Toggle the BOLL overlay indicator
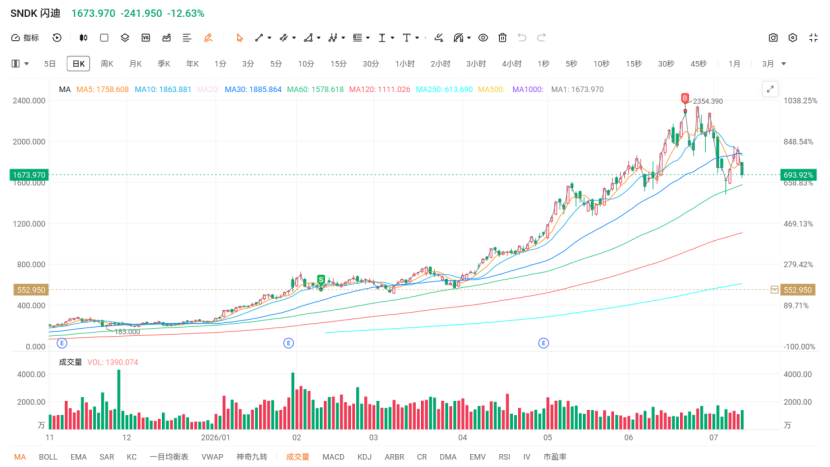The width and height of the screenshot is (830, 467). coord(48,456)
